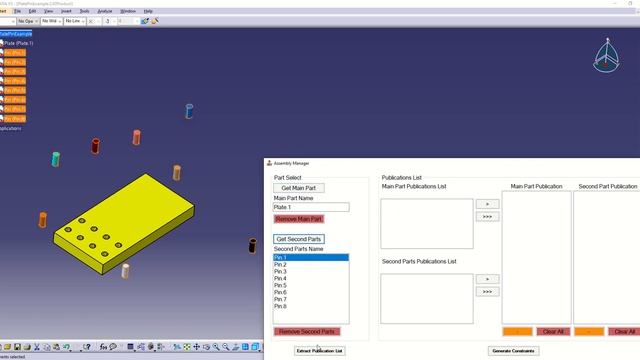
Task: Click the Assembly Manager window title icon
Action: (269, 163)
